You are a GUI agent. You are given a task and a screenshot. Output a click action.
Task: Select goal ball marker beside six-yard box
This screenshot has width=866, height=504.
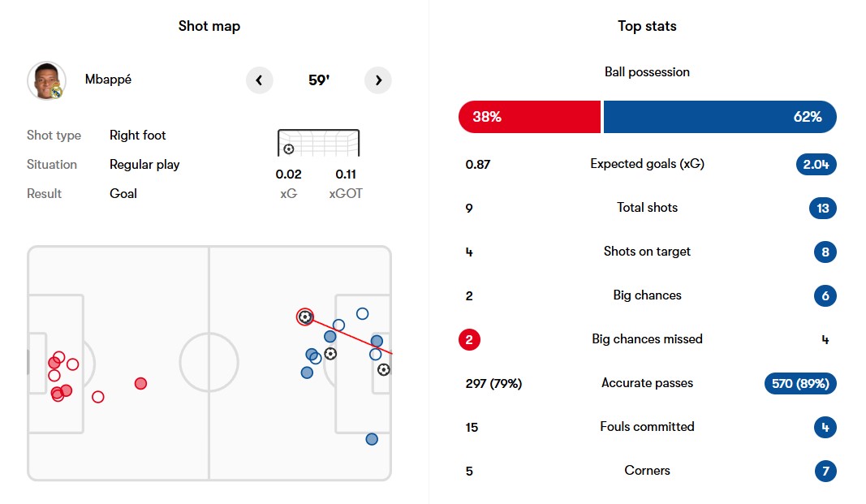pyautogui.click(x=383, y=369)
